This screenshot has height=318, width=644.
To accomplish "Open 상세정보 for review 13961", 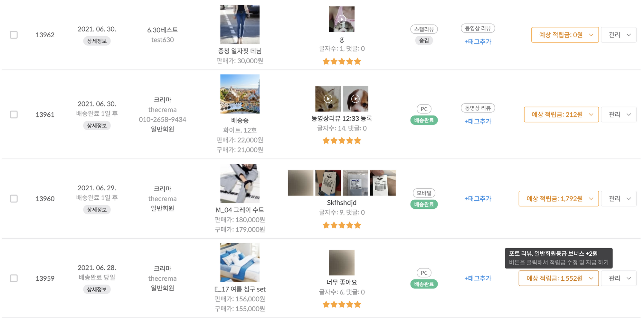I will tap(97, 125).
